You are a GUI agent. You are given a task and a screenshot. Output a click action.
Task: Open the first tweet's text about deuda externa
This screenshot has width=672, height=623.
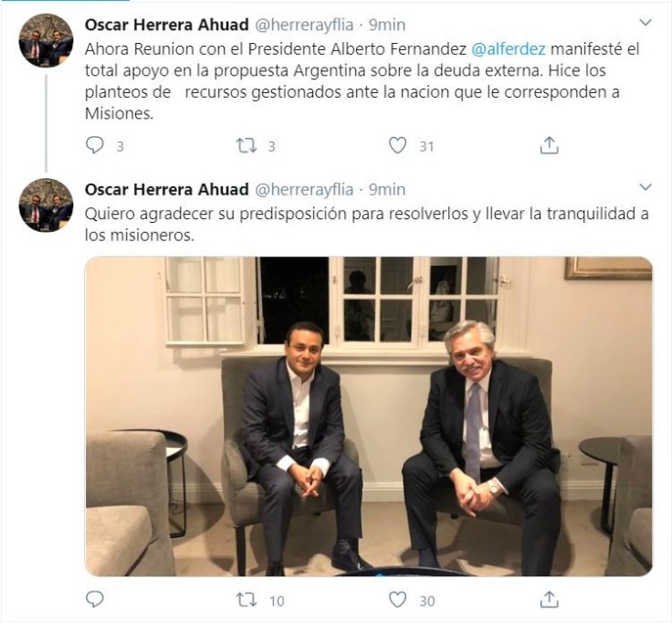coord(365,82)
